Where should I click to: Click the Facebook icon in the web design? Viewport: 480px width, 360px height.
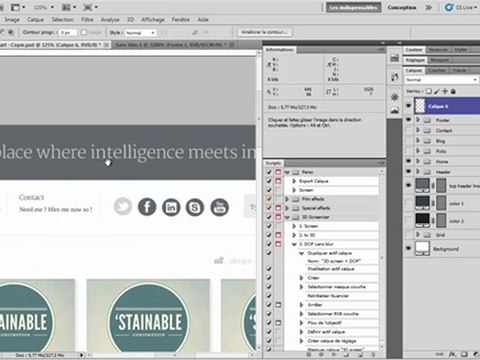coord(147,207)
